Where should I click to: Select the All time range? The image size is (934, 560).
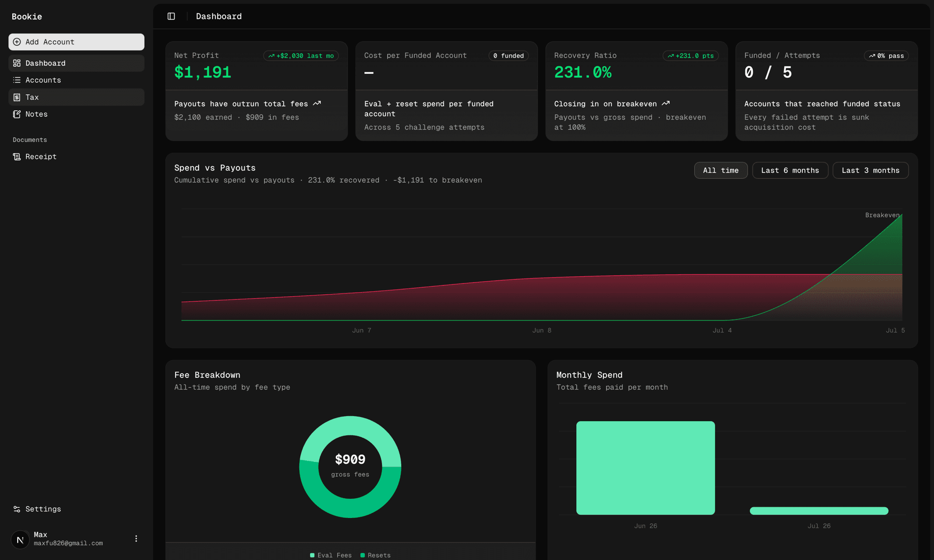point(721,170)
